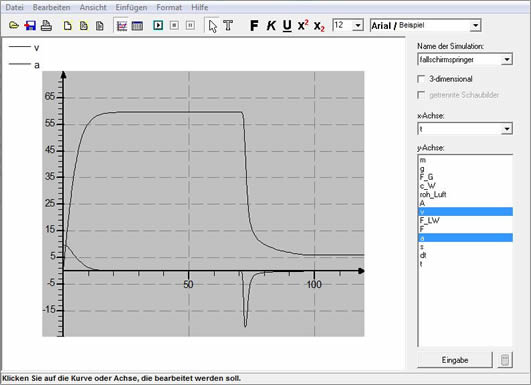
Task: Click the 50 label on the x-axis
Action: tap(188, 284)
